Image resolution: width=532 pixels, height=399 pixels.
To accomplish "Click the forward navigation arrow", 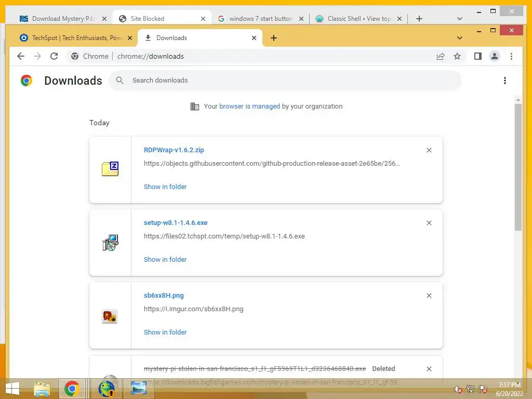I will click(x=37, y=56).
